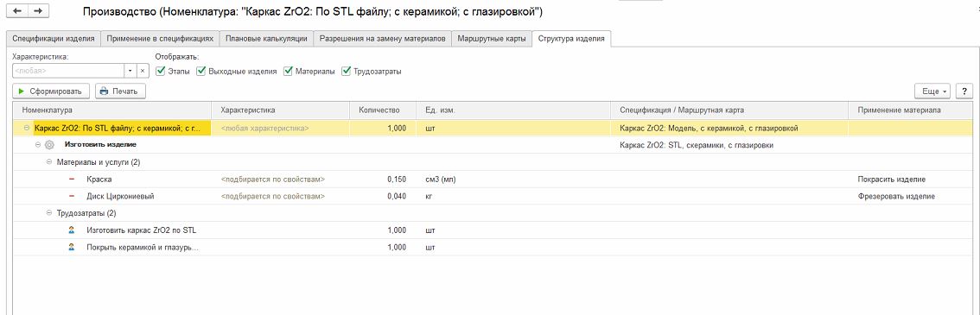Click the Сформировать button
Viewport: 980px width, 315px height.
click(51, 91)
